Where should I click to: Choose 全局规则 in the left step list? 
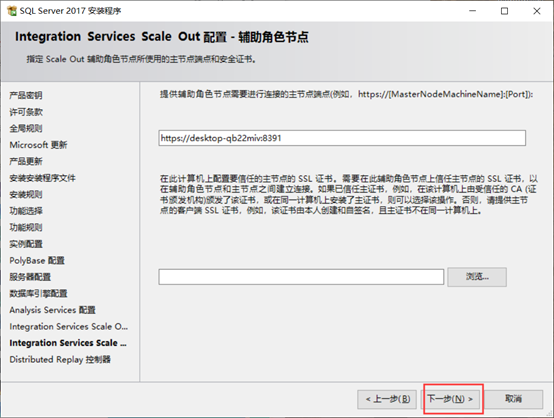[26, 128]
